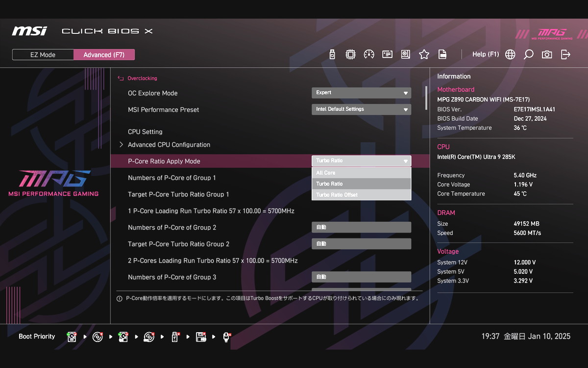Click BIOS build date Dec 27, 2024
Screen dimensions: 588x368
[530, 119]
